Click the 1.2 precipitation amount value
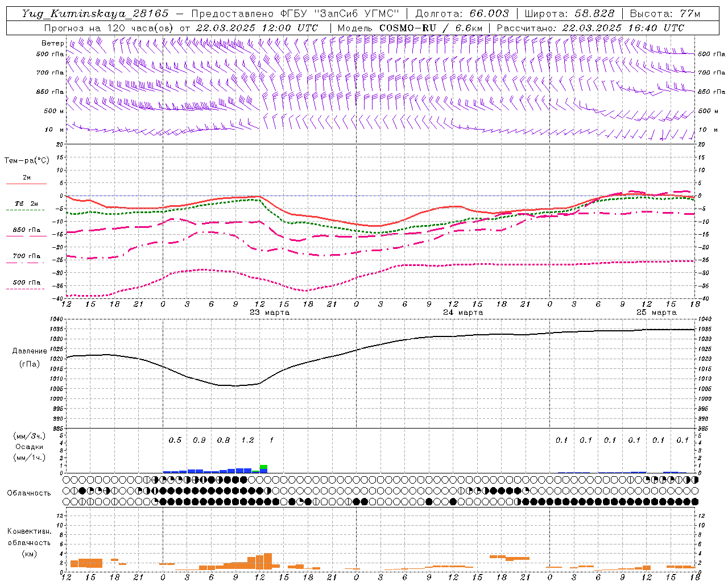The image size is (728, 582). tap(247, 440)
